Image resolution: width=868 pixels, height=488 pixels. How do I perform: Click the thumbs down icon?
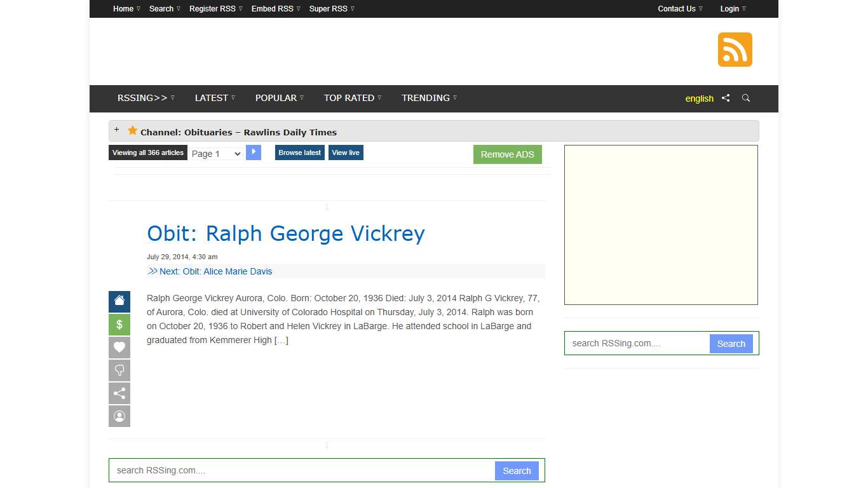pos(119,370)
